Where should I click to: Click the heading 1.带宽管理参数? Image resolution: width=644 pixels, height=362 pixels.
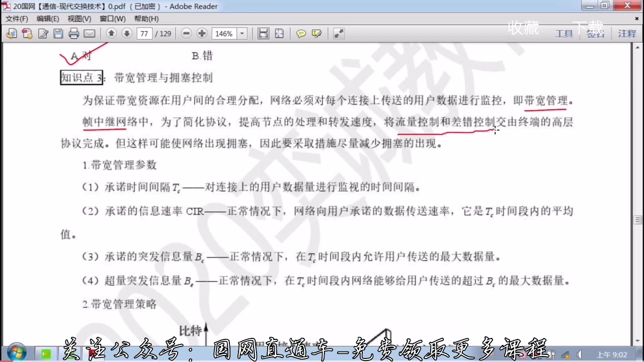point(120,165)
